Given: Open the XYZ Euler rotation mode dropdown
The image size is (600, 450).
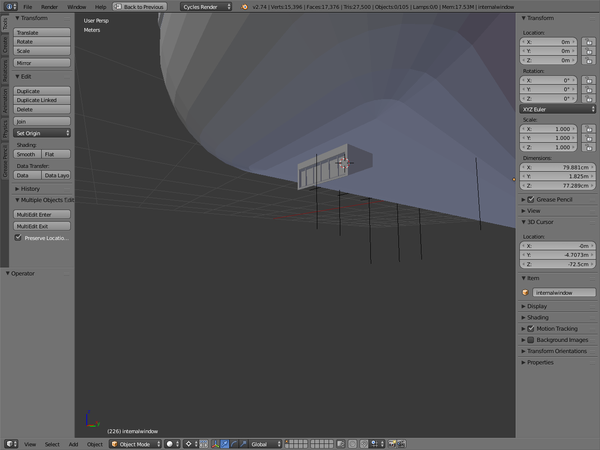Looking at the screenshot, I should coord(555,109).
